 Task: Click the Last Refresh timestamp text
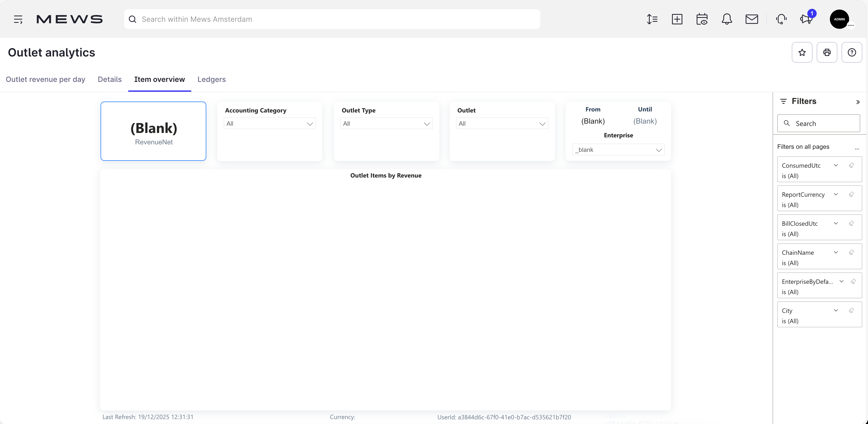(148, 417)
